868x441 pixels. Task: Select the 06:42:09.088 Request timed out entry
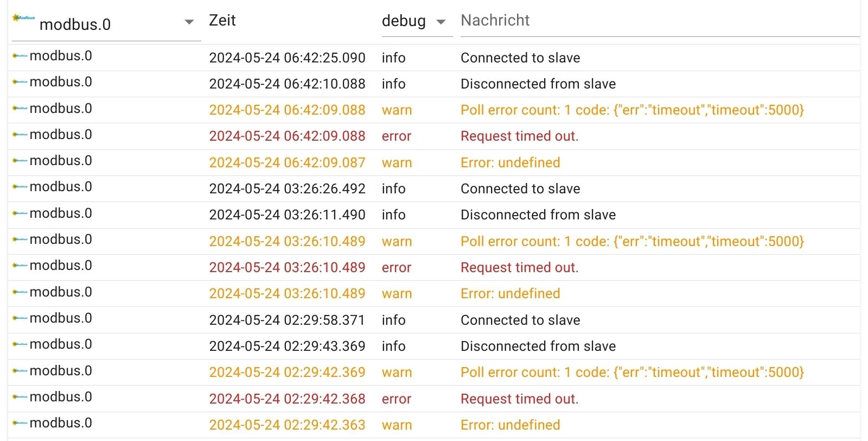(519, 136)
